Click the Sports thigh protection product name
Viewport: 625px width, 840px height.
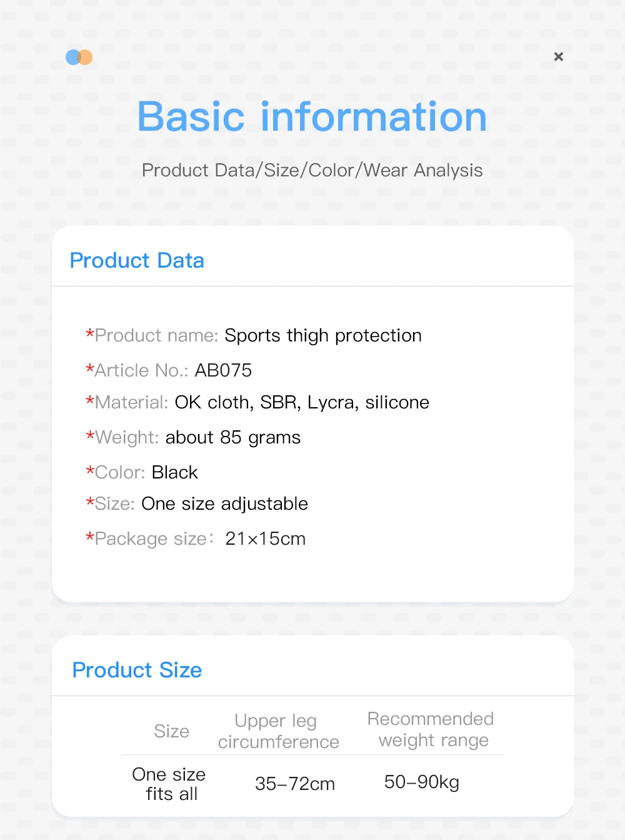[322, 336]
